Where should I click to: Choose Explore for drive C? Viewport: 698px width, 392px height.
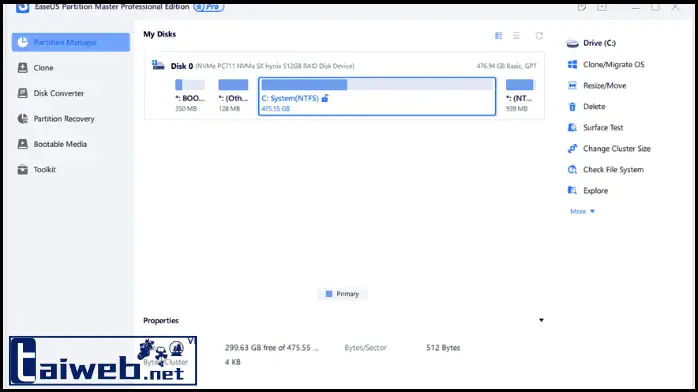[596, 190]
